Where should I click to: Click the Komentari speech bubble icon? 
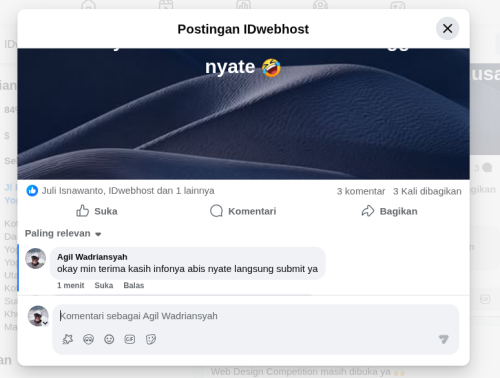click(x=216, y=211)
